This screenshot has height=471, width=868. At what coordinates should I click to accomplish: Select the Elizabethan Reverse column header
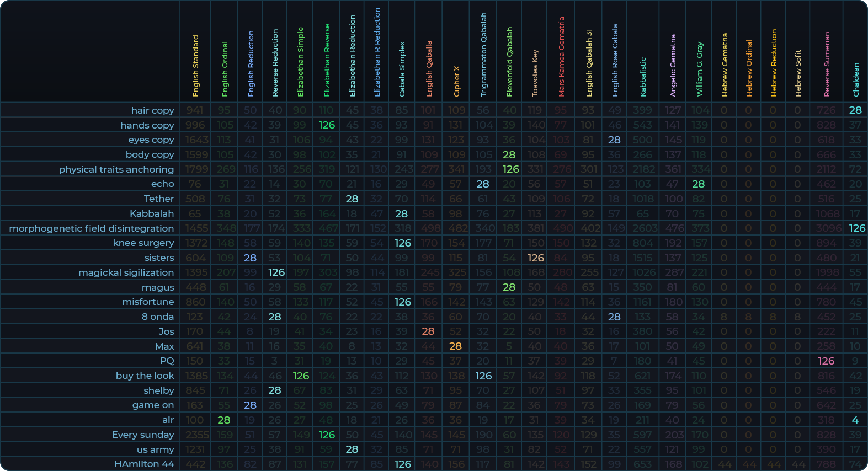[x=327, y=60]
